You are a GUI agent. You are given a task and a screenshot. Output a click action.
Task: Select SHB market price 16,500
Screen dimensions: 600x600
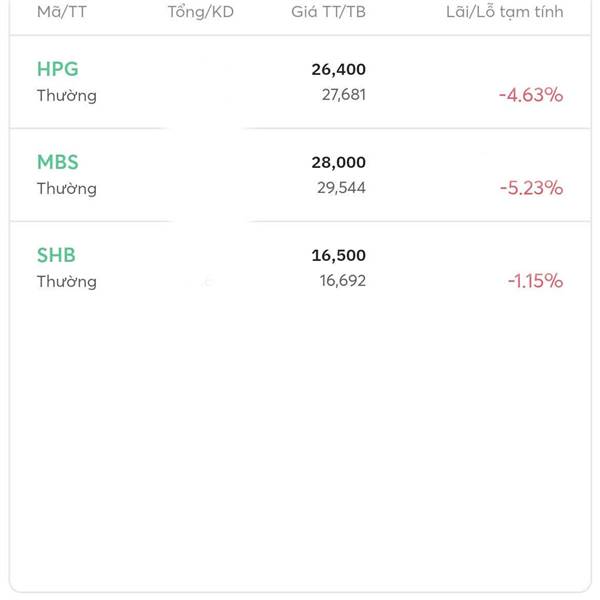pyautogui.click(x=338, y=255)
